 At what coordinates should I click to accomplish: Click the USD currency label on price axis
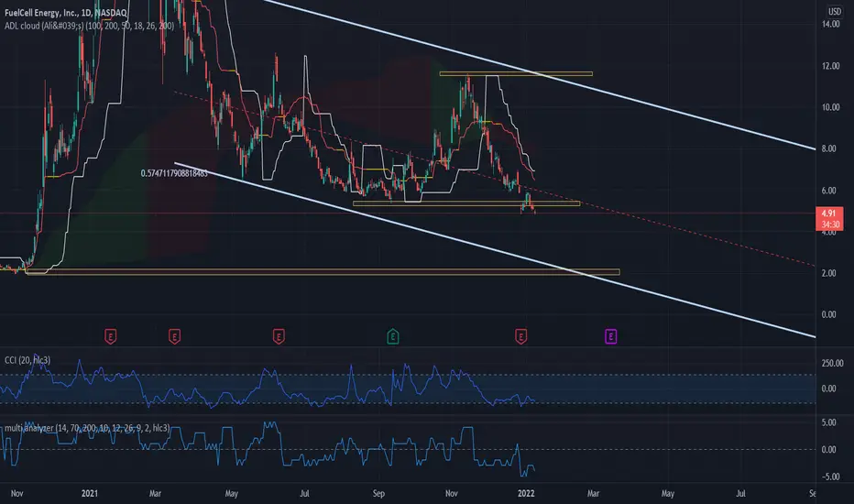835,11
